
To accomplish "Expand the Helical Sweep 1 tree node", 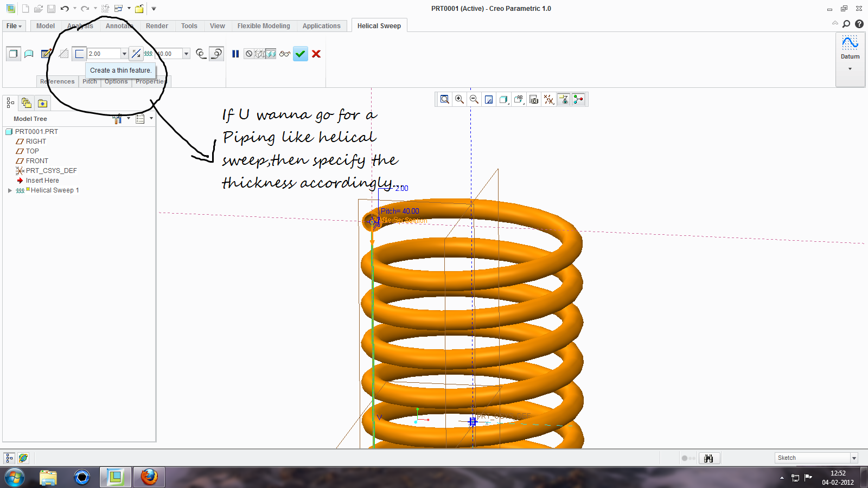I will pyautogui.click(x=10, y=190).
